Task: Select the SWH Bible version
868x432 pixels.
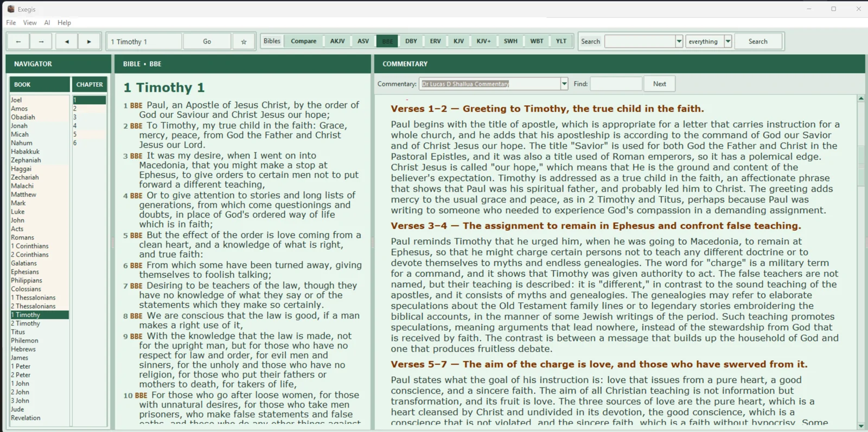Action: coord(510,41)
